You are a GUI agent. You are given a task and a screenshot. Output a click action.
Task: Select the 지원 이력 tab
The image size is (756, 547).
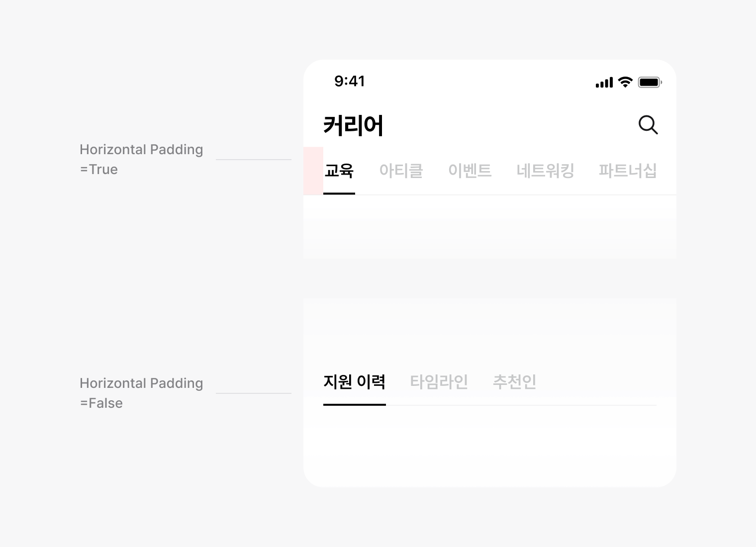(x=354, y=381)
